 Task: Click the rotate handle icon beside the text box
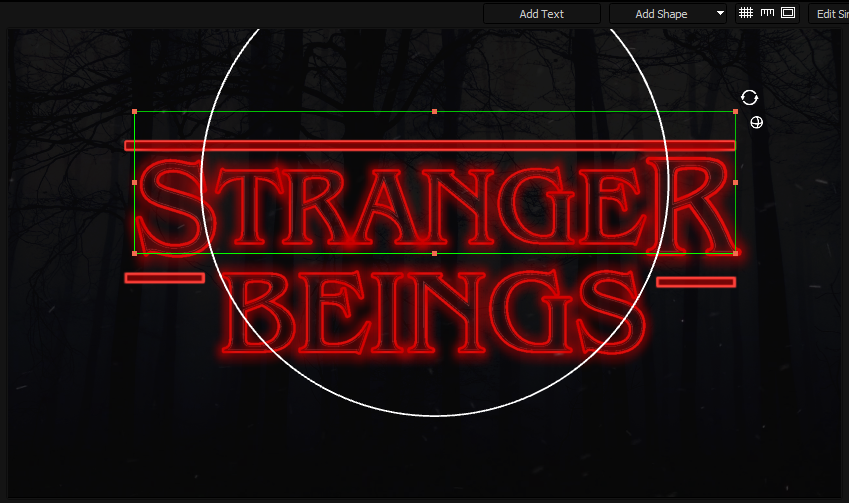(749, 98)
